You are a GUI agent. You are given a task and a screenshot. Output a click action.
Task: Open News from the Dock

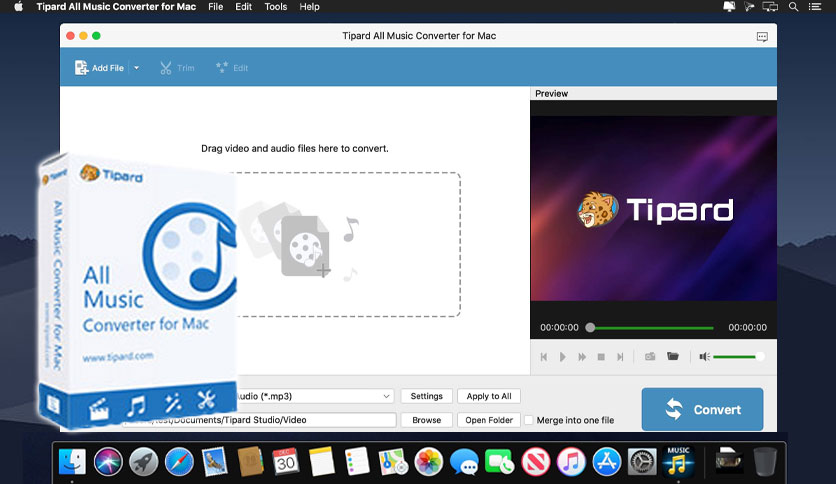click(x=535, y=461)
